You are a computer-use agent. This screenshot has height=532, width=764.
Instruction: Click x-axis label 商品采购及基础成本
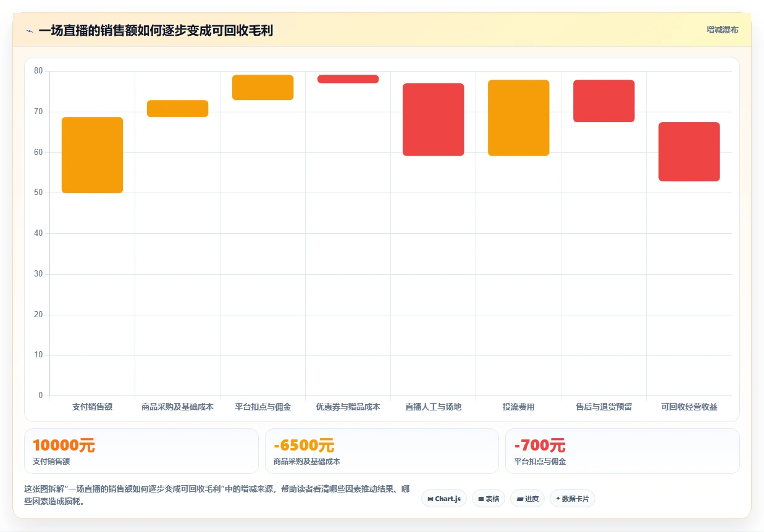[x=177, y=407]
